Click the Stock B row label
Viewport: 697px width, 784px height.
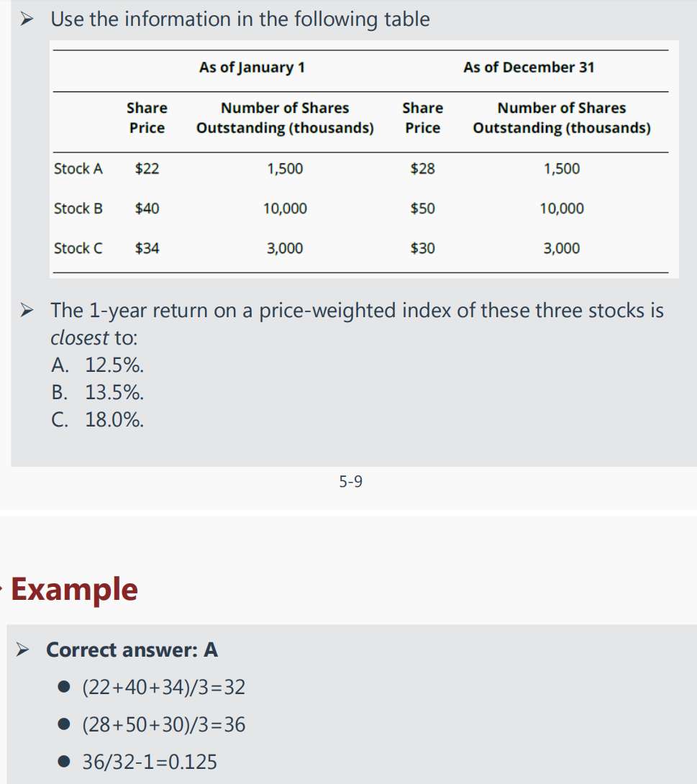pyautogui.click(x=78, y=209)
